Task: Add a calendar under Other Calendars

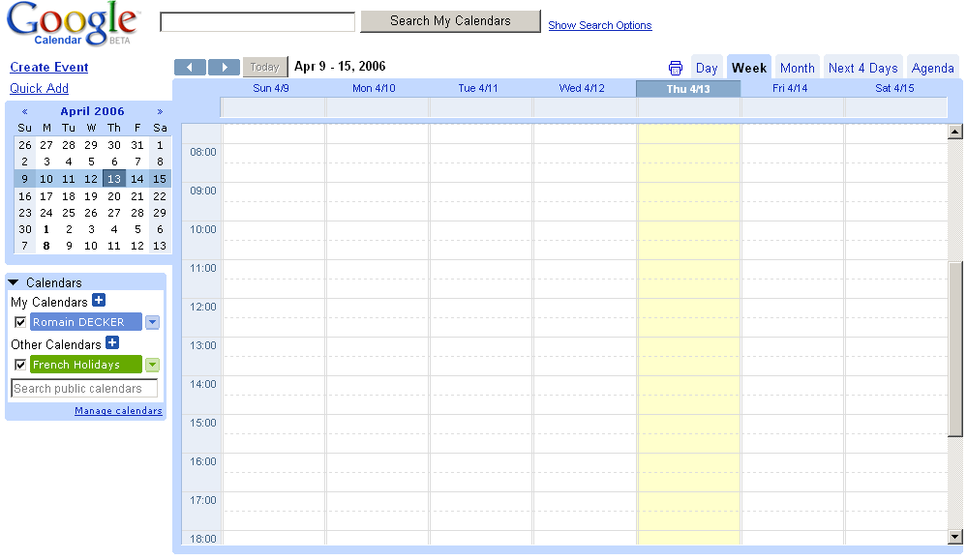Action: [112, 342]
